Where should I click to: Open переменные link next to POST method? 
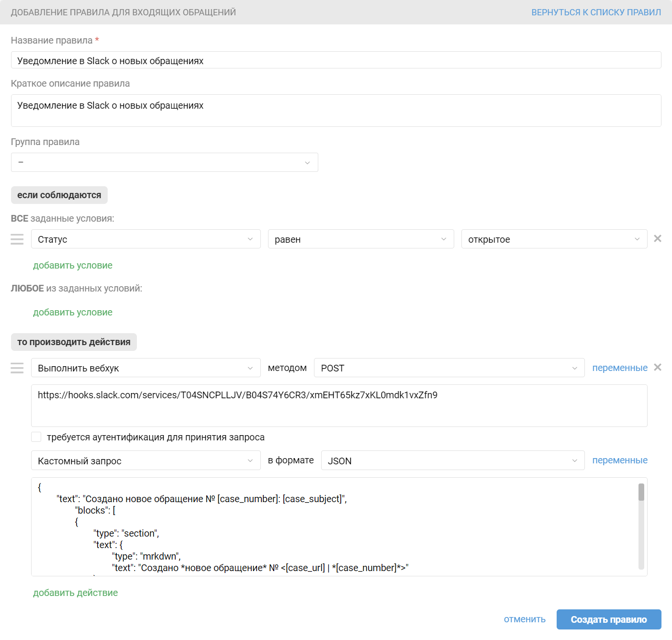pyautogui.click(x=620, y=368)
